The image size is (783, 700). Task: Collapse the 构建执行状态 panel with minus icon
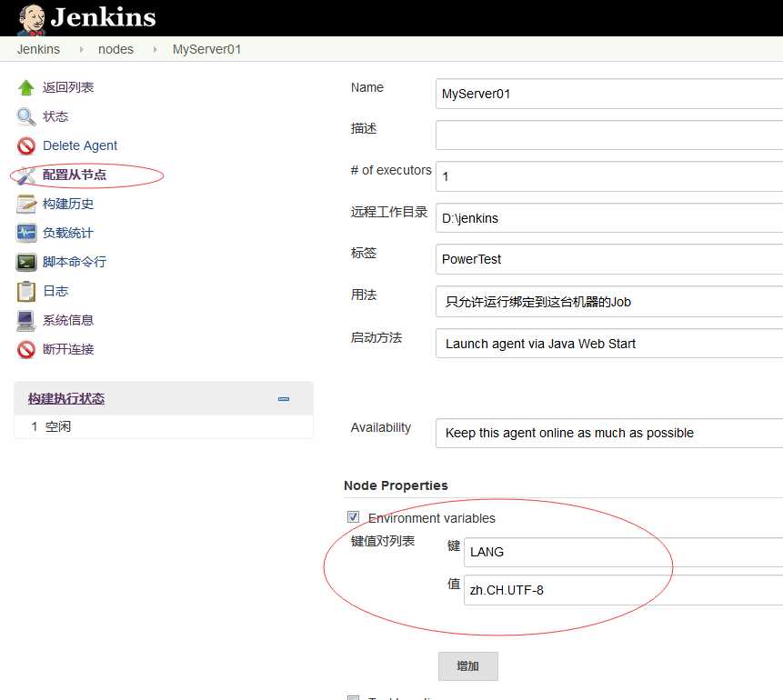click(284, 399)
